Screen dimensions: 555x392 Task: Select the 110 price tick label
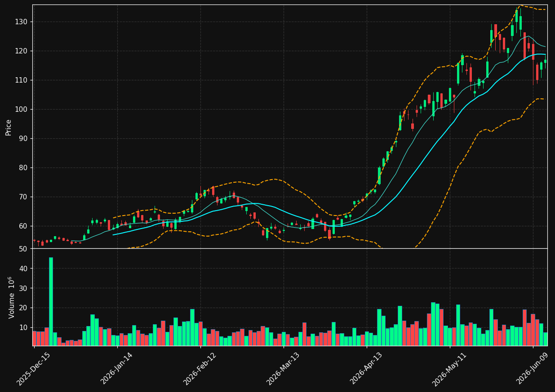(21, 80)
